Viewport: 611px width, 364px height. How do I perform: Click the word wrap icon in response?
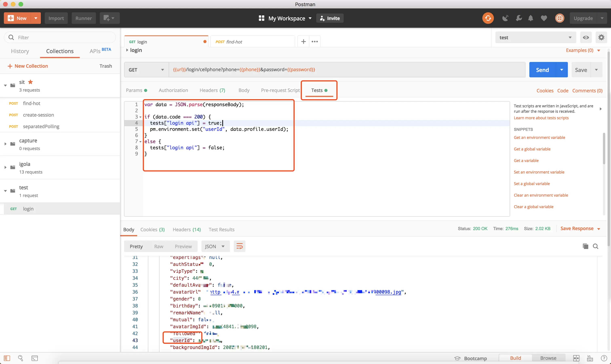tap(239, 246)
